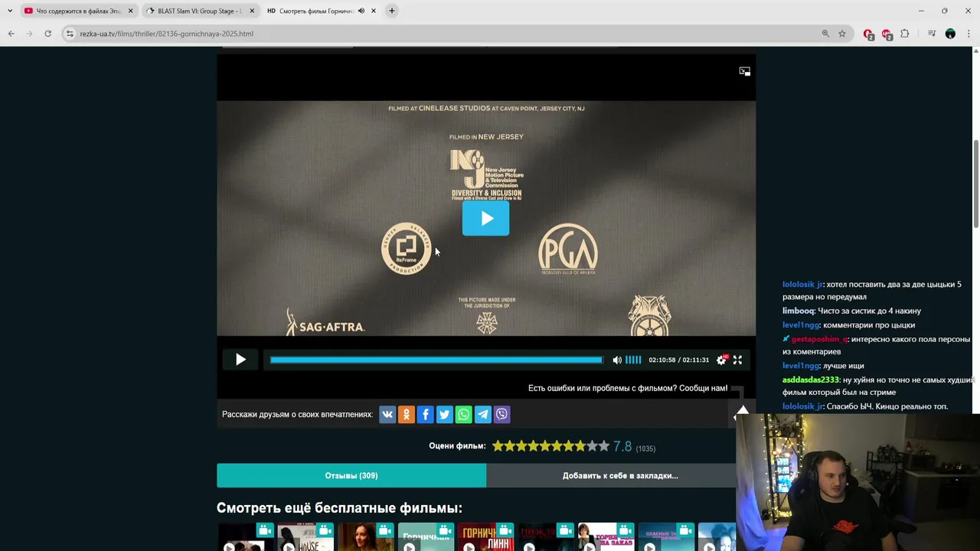This screenshot has width=980, height=551.
Task: Rate the film with the first star
Action: 498,446
